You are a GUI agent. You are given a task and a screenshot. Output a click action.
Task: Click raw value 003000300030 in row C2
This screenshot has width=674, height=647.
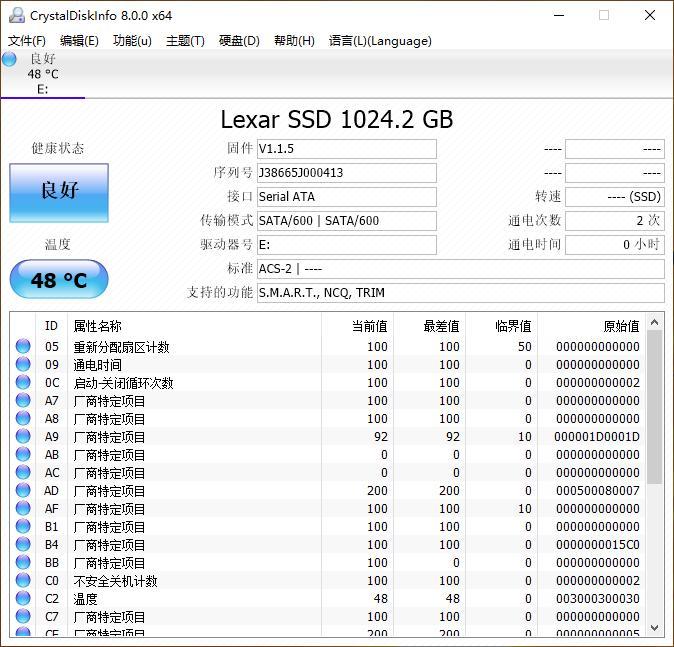click(598, 598)
